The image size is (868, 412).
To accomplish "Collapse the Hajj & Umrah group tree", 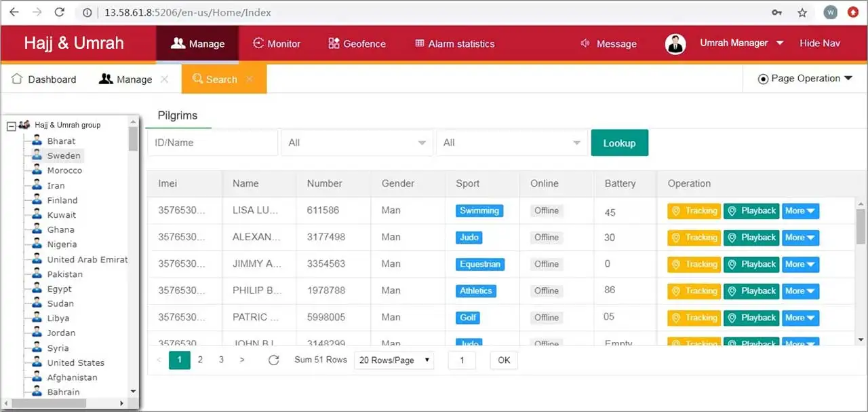I will tap(12, 126).
